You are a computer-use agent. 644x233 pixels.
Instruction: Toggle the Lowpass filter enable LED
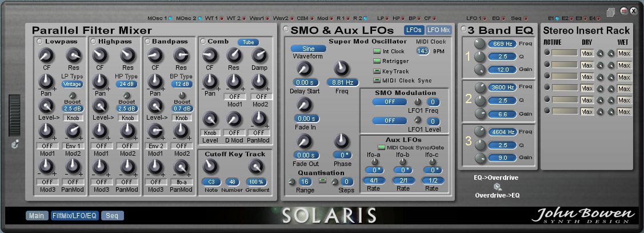pos(40,42)
